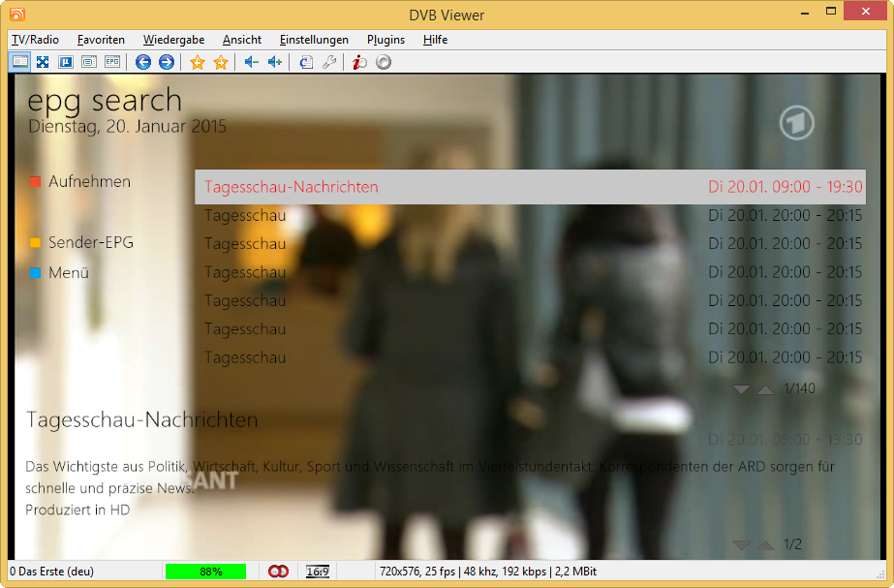Viewport: 894px width, 588px height.
Task: Click the volume up speaker icon
Action: pyautogui.click(x=274, y=62)
